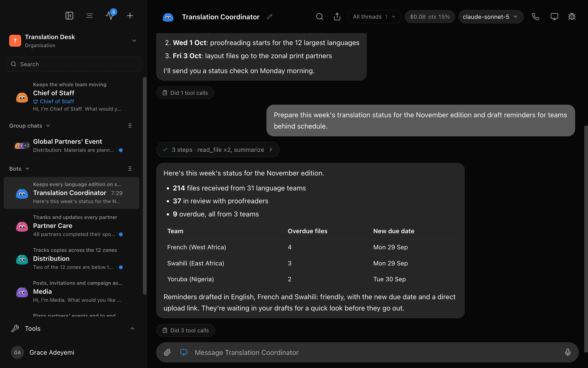
Task: Open the Distribution bot chat
Action: [71, 259]
